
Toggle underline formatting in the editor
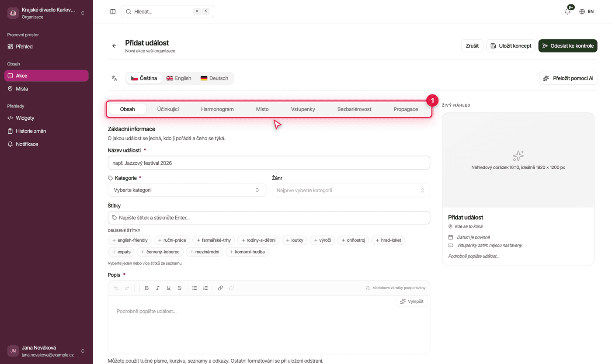point(169,288)
